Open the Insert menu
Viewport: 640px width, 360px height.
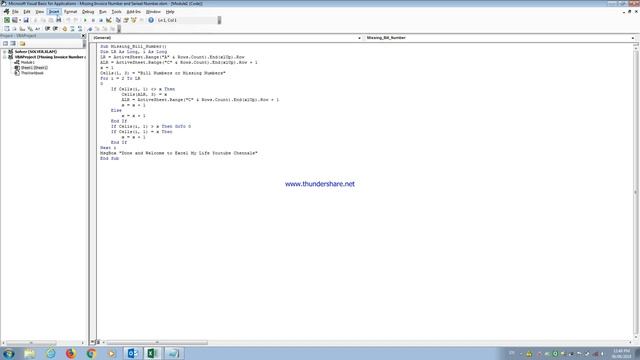pyautogui.click(x=54, y=12)
